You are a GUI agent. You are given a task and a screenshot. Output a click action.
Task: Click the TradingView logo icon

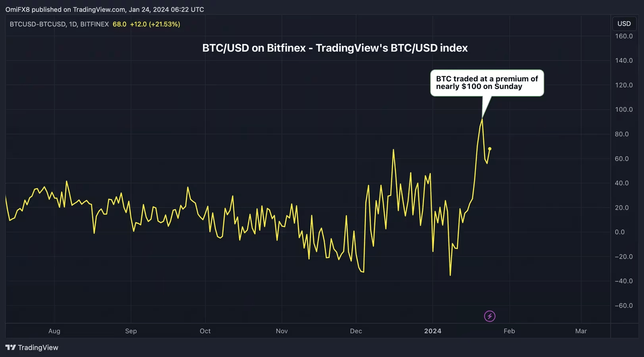coord(10,347)
